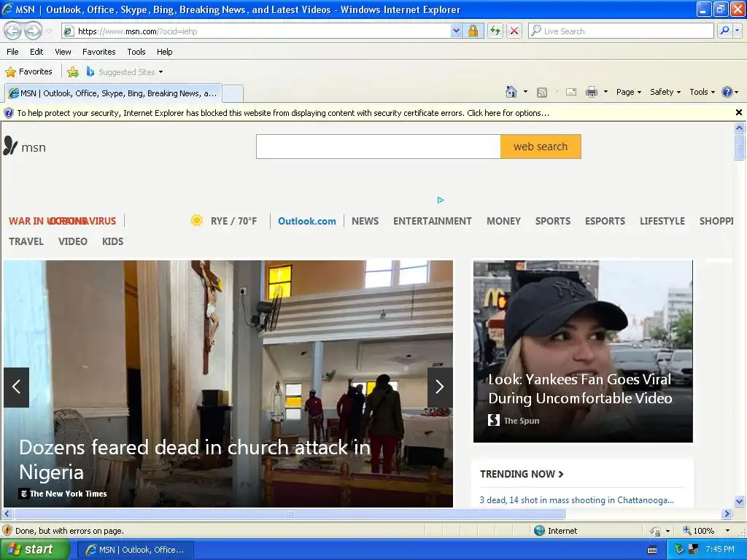The image size is (747, 560).
Task: Open the VIDEO section link
Action: coord(72,241)
